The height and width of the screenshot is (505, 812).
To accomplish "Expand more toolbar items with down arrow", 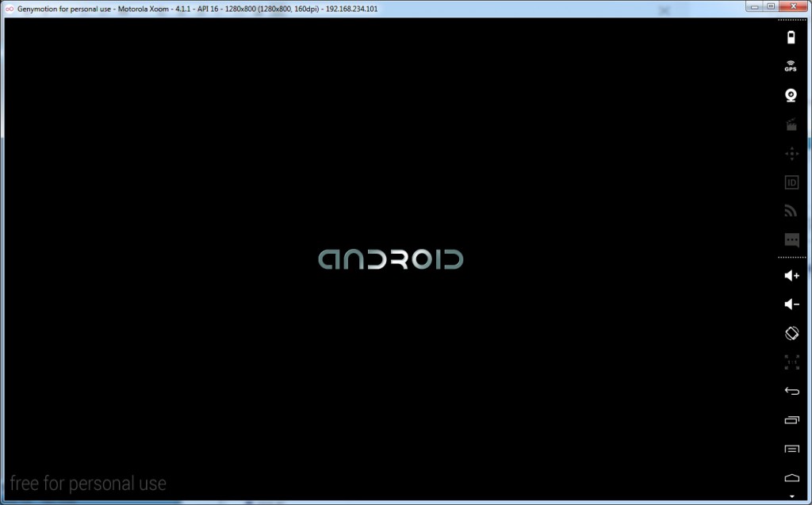I will (791, 496).
